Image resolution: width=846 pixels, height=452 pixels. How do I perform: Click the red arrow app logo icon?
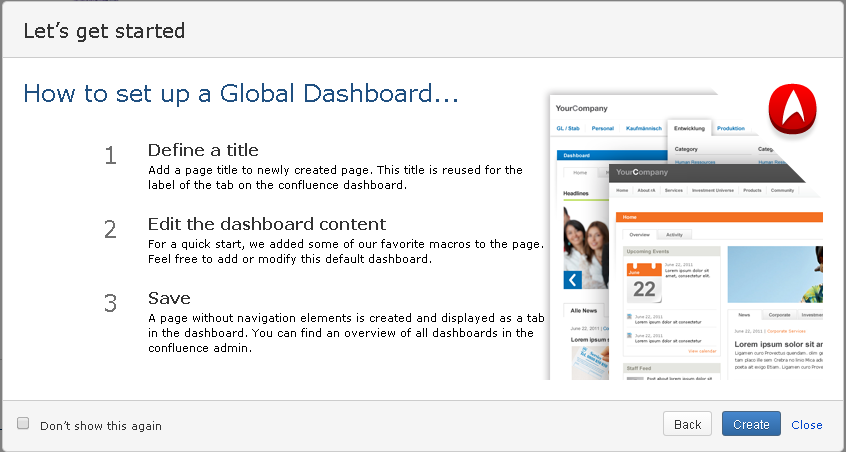click(x=792, y=109)
